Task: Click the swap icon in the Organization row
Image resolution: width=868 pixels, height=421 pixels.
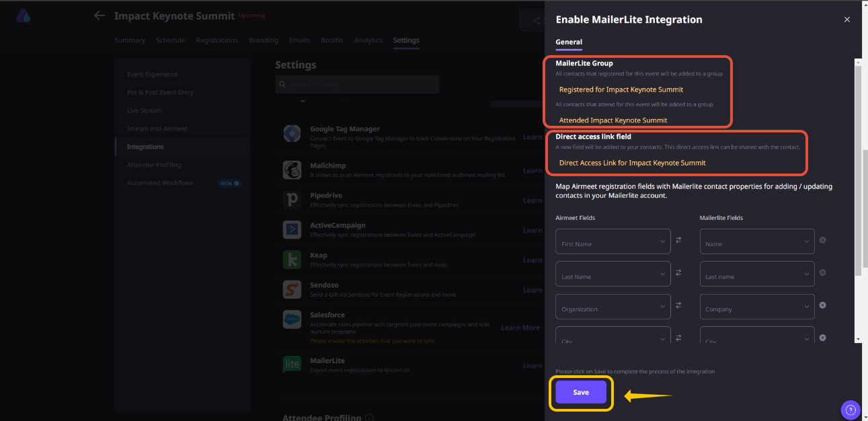Action: pos(678,305)
